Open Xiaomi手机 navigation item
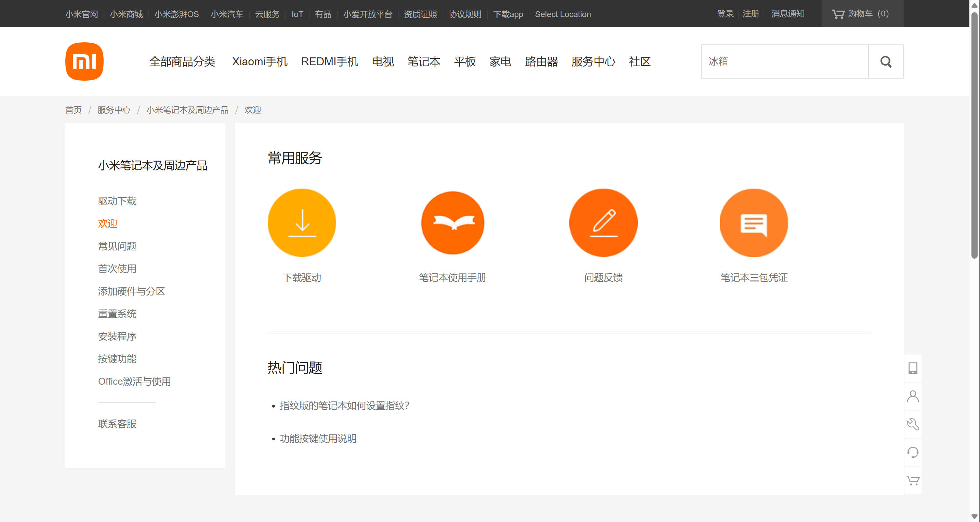The width and height of the screenshot is (980, 522). [x=260, y=61]
